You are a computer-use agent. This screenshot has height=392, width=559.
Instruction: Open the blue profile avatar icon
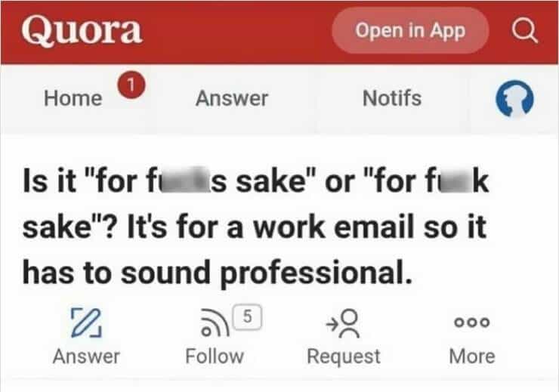[514, 99]
